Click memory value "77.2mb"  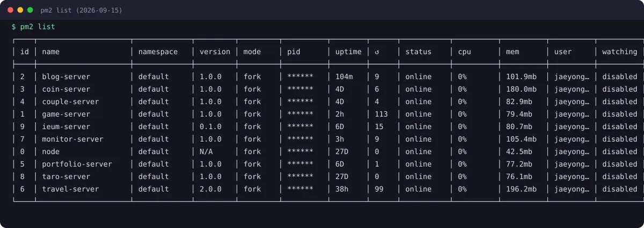pos(519,164)
